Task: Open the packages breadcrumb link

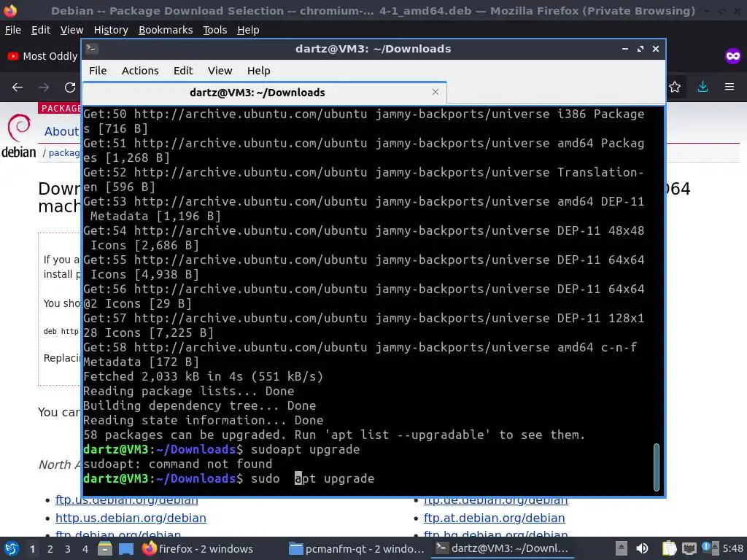Action: coord(64,153)
